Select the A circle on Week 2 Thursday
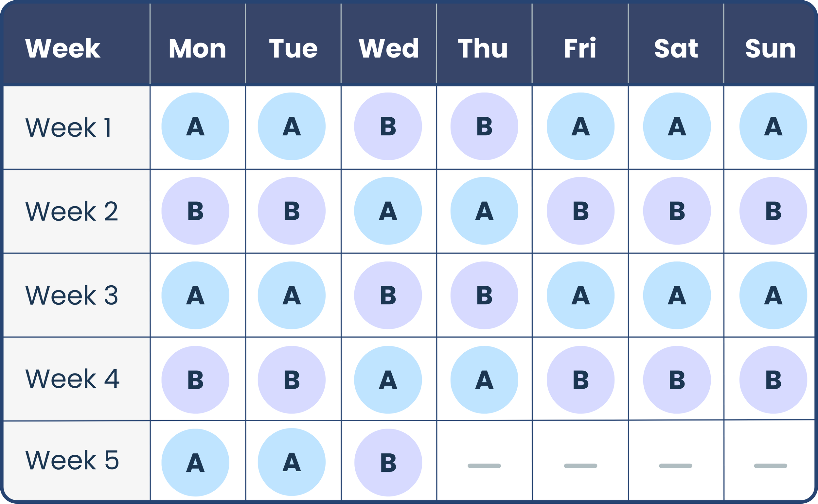The width and height of the screenshot is (818, 504). click(x=484, y=211)
